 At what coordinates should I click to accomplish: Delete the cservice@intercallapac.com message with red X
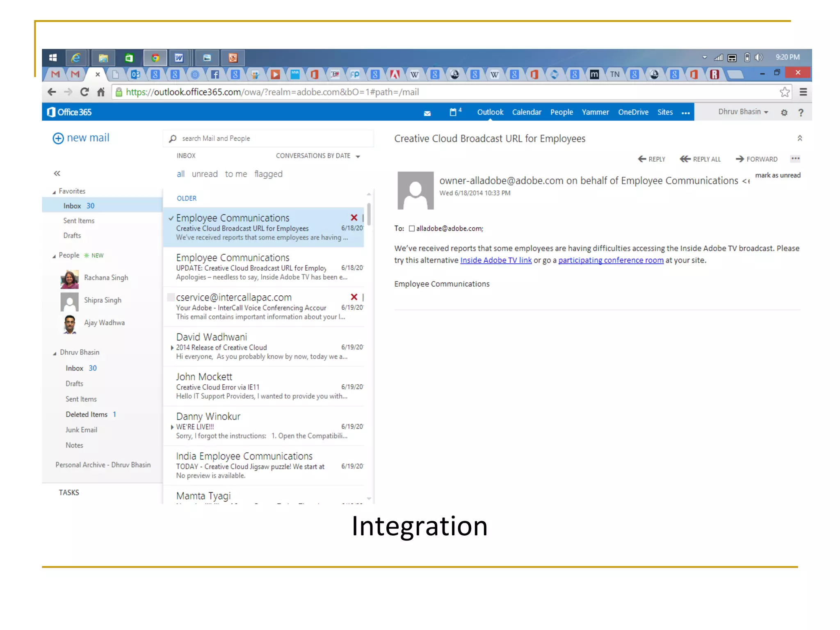point(354,297)
